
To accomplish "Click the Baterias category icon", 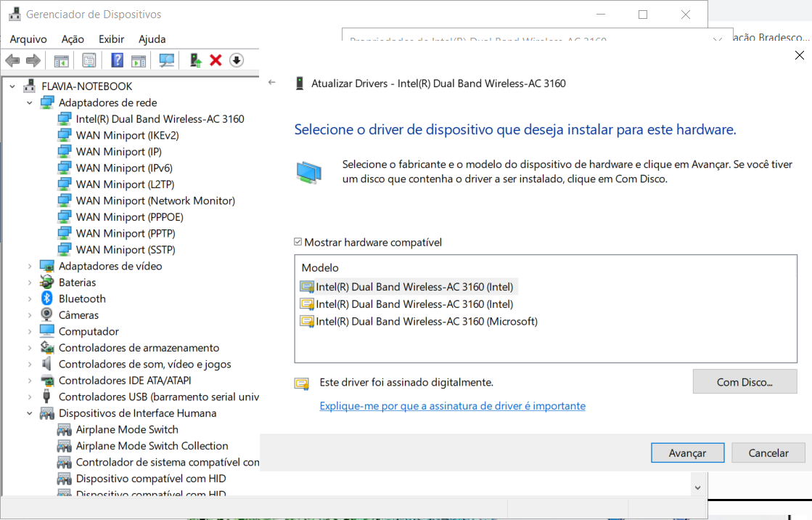I will tap(47, 282).
